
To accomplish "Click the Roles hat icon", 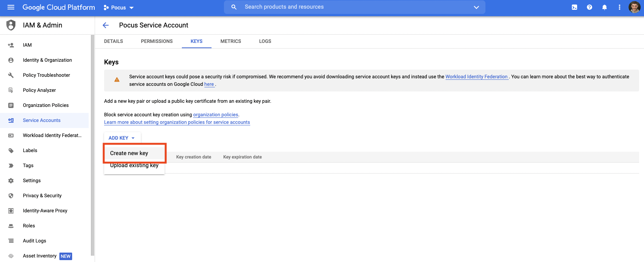I will point(11,226).
